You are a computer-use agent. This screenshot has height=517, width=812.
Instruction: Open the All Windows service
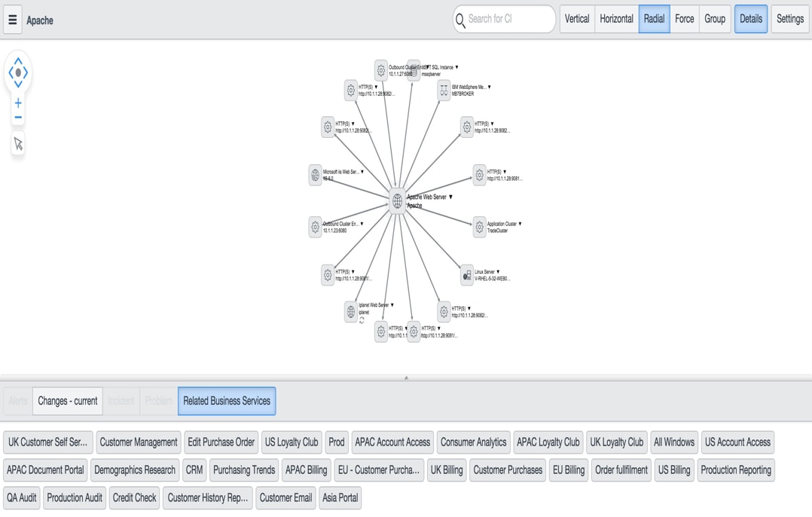tap(673, 442)
